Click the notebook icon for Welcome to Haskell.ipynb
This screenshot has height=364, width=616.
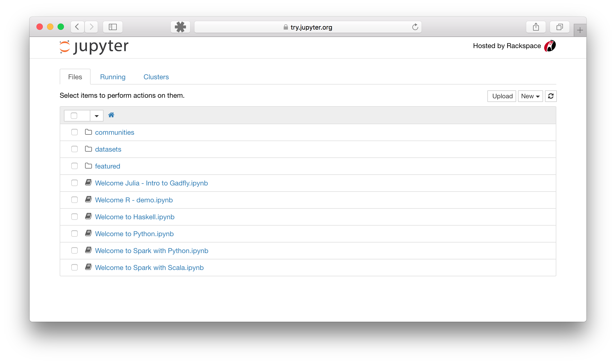point(88,217)
